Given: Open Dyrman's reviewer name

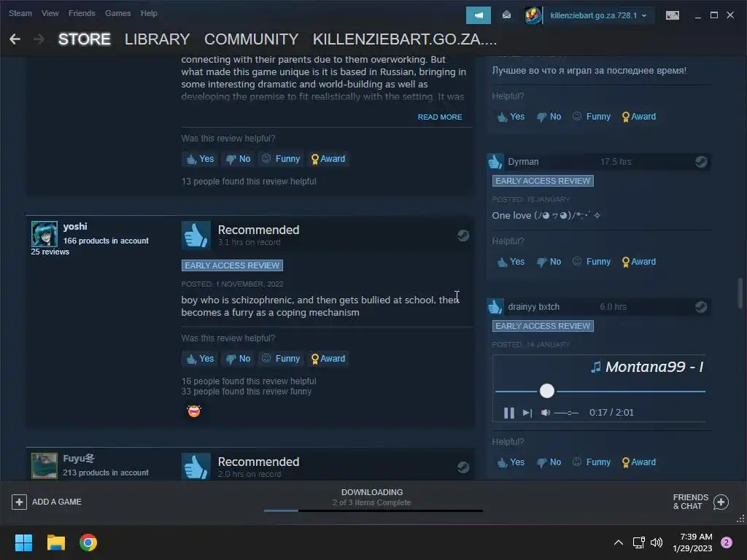Looking at the screenshot, I should tap(523, 162).
